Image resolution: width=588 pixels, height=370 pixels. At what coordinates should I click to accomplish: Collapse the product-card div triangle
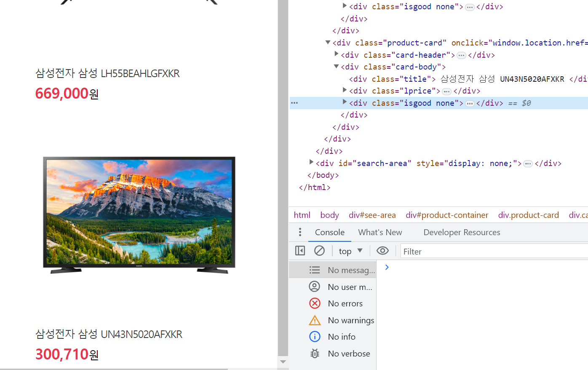point(328,42)
